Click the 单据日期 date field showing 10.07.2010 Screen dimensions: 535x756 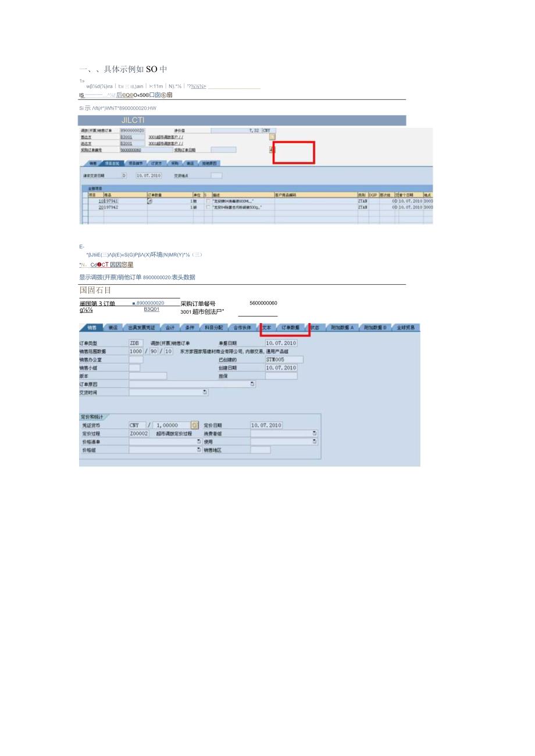point(281,342)
